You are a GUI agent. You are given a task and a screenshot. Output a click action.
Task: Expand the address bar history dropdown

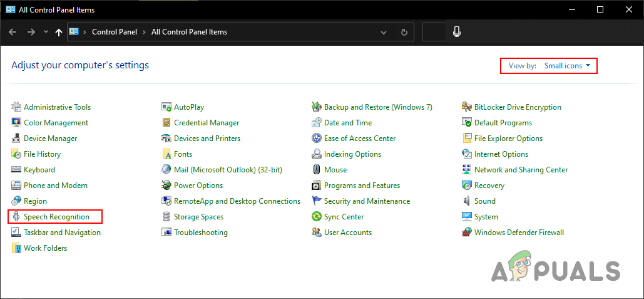coord(384,32)
